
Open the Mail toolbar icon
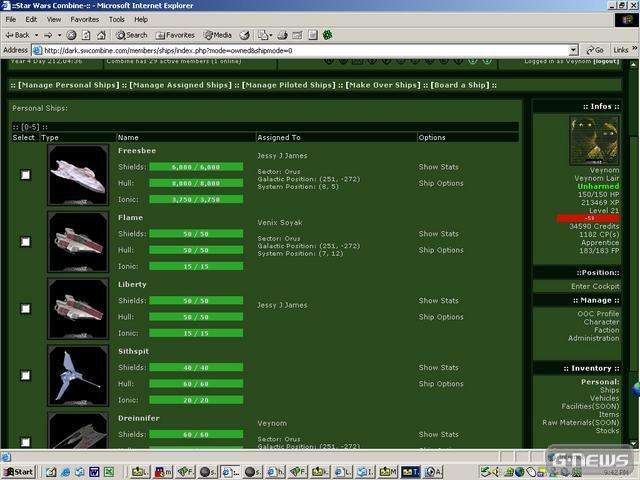(x=265, y=35)
